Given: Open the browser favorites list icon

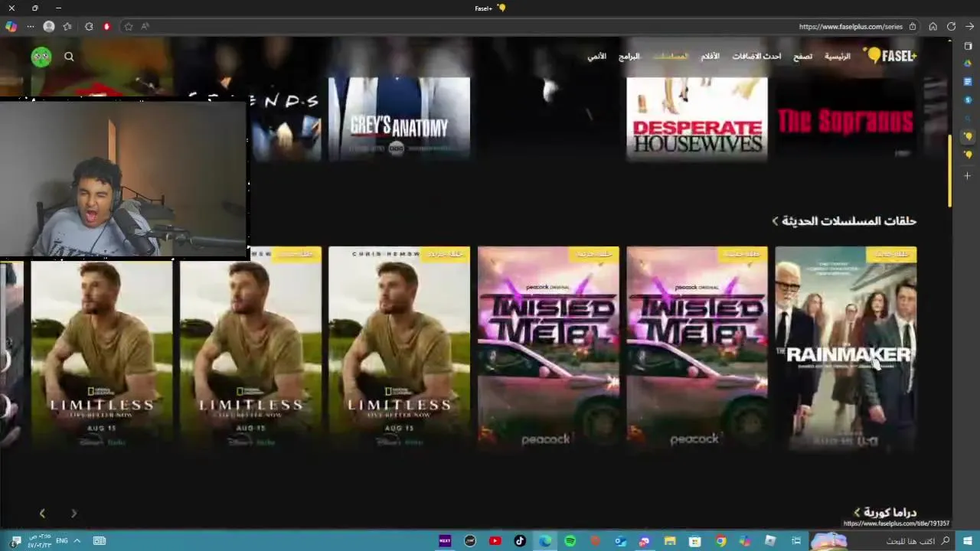Looking at the screenshot, I should pos(67,26).
